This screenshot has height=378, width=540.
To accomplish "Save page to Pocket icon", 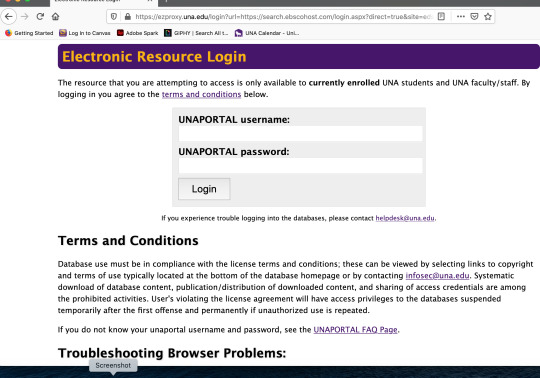I will (x=474, y=16).
